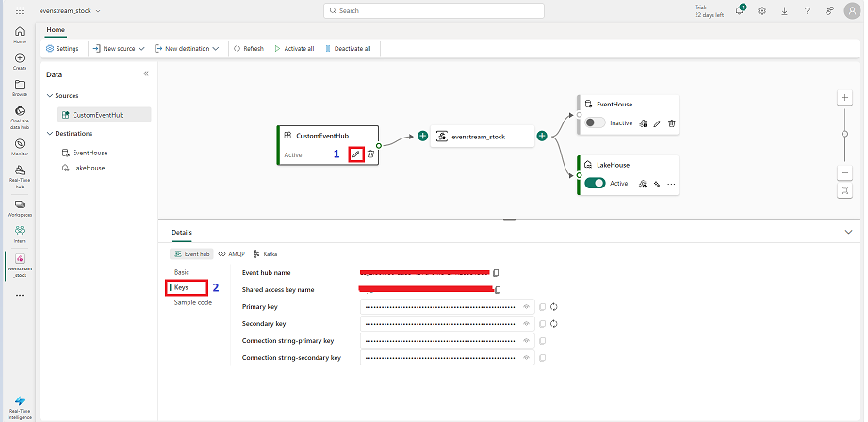This screenshot has height=422, width=868.
Task: Zoom out on the canvas
Action: [844, 172]
